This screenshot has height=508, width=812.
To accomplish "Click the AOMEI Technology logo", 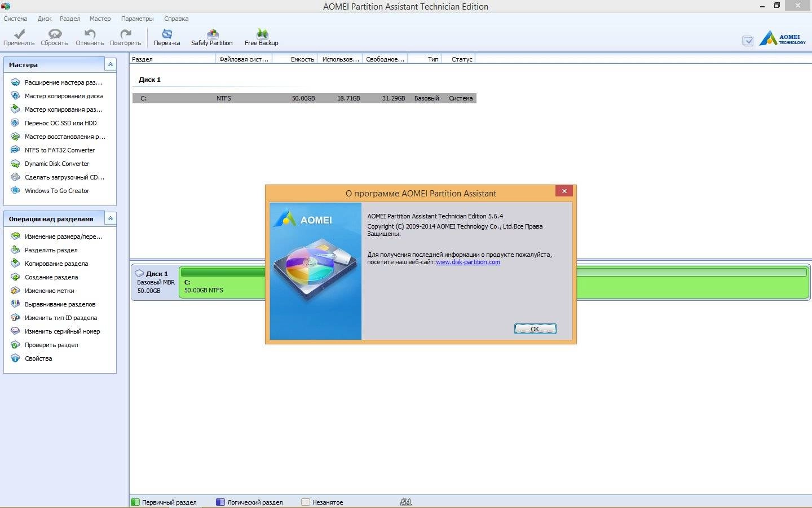I will [783, 38].
